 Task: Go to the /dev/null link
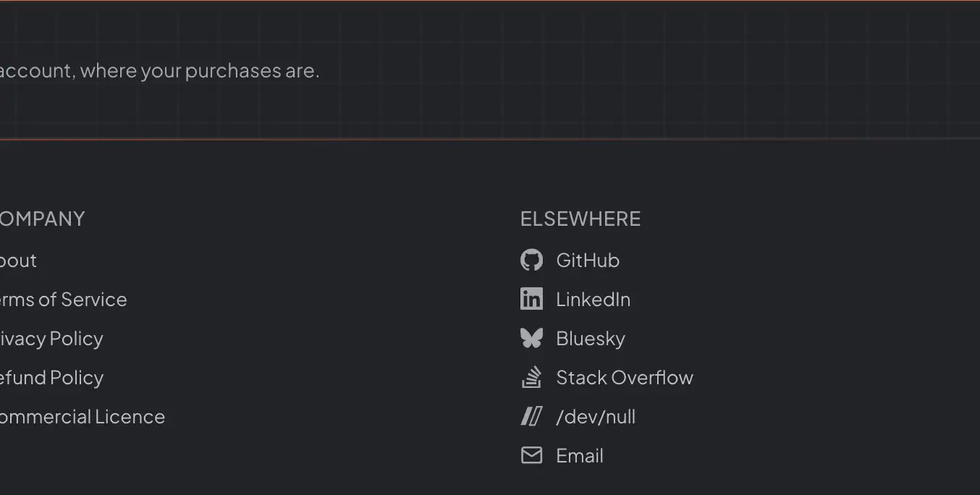pos(596,417)
